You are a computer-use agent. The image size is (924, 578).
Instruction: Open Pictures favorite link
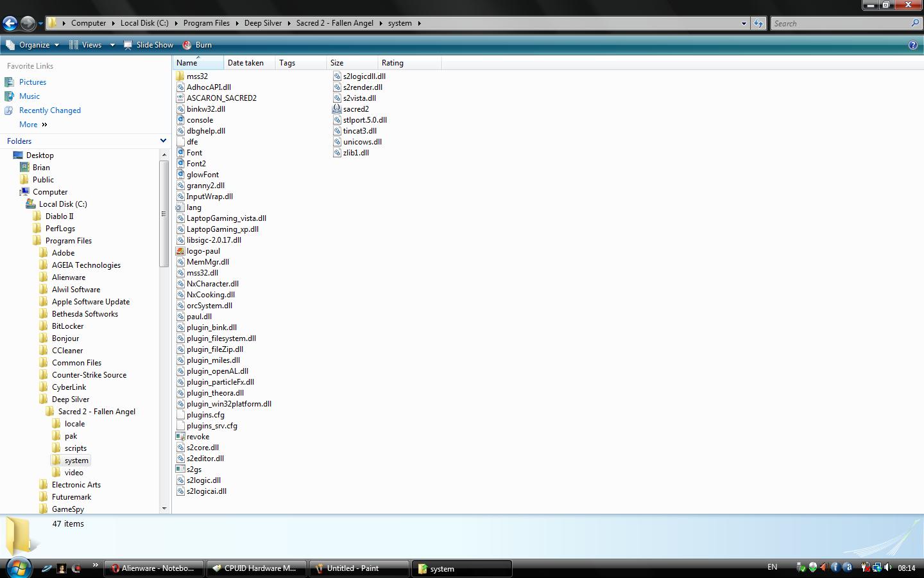pos(33,82)
